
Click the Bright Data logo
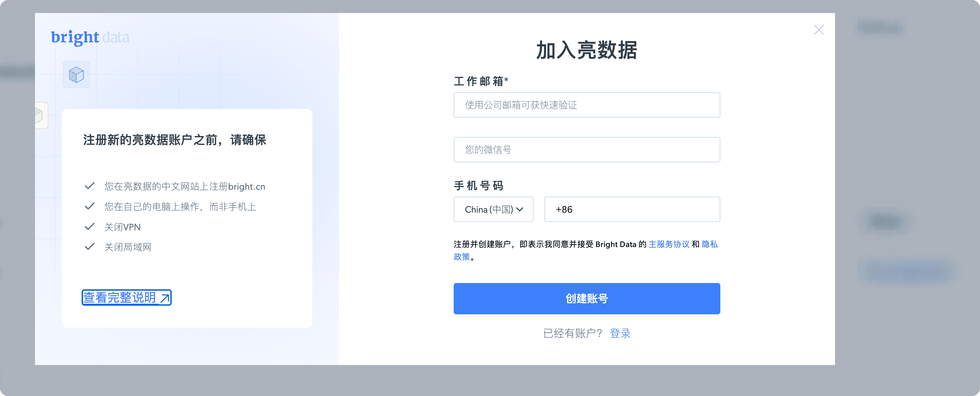(x=90, y=37)
